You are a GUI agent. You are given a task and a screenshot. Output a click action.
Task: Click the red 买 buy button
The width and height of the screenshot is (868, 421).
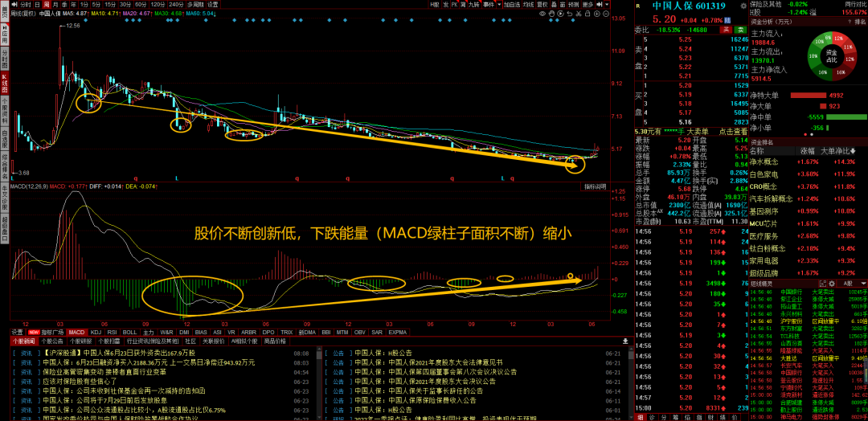[x=726, y=29]
